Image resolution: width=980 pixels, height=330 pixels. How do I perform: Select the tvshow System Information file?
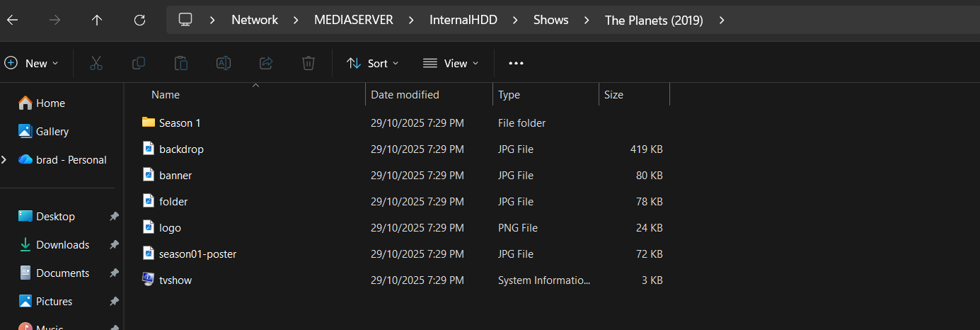175,280
